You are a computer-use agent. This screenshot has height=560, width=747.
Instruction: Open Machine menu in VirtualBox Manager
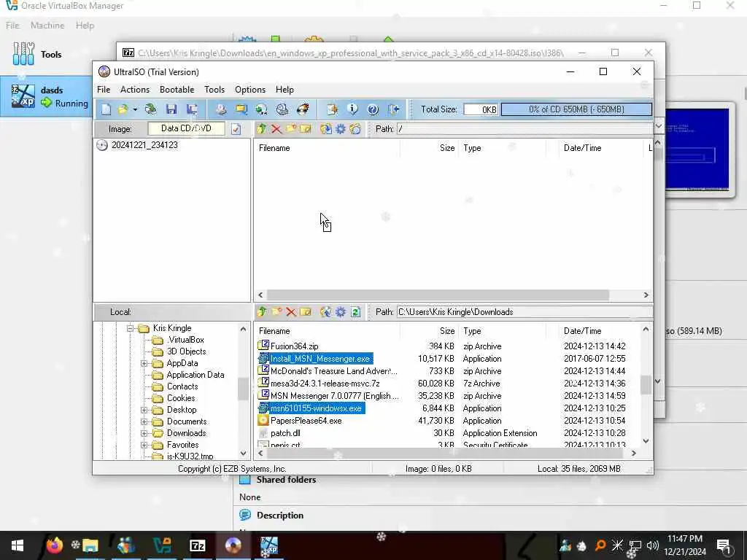click(x=47, y=26)
